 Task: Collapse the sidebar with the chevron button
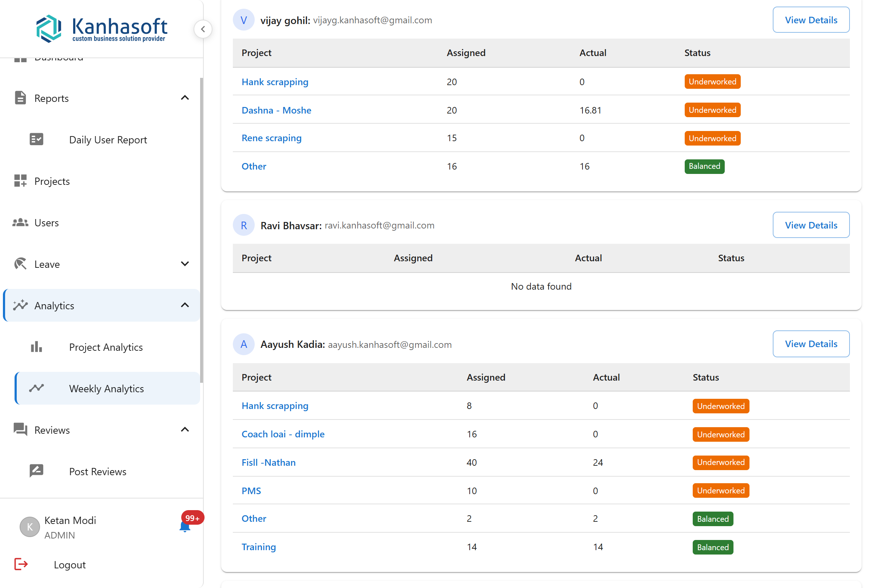point(203,29)
